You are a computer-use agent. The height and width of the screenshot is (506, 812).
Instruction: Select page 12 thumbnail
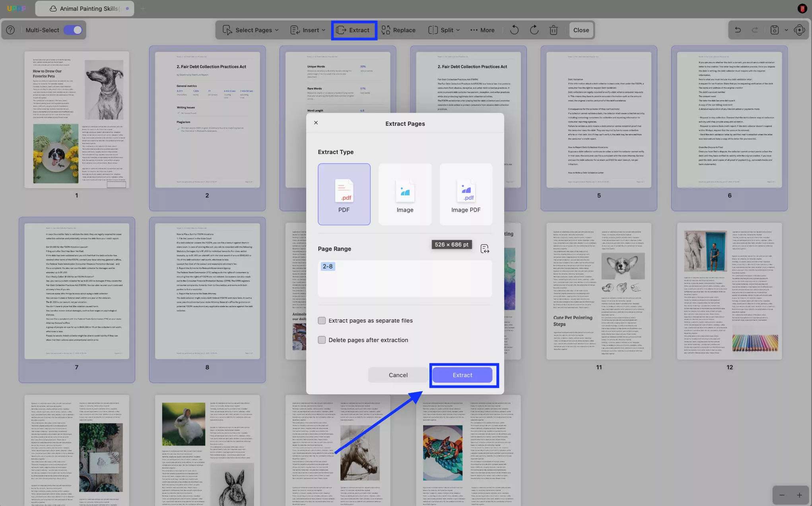click(x=729, y=291)
